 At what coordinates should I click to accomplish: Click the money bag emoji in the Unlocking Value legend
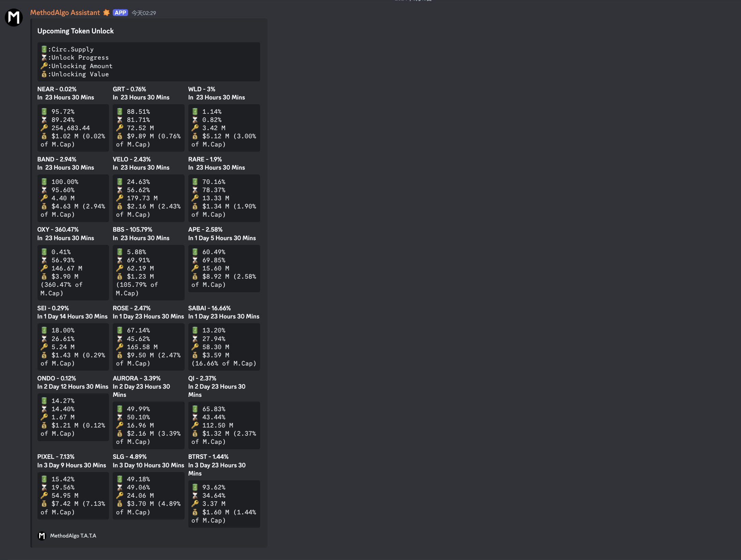[x=44, y=74]
